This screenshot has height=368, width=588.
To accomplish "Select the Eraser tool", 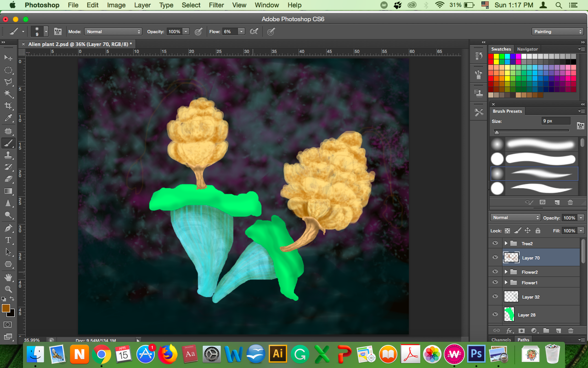I will click(x=8, y=179).
